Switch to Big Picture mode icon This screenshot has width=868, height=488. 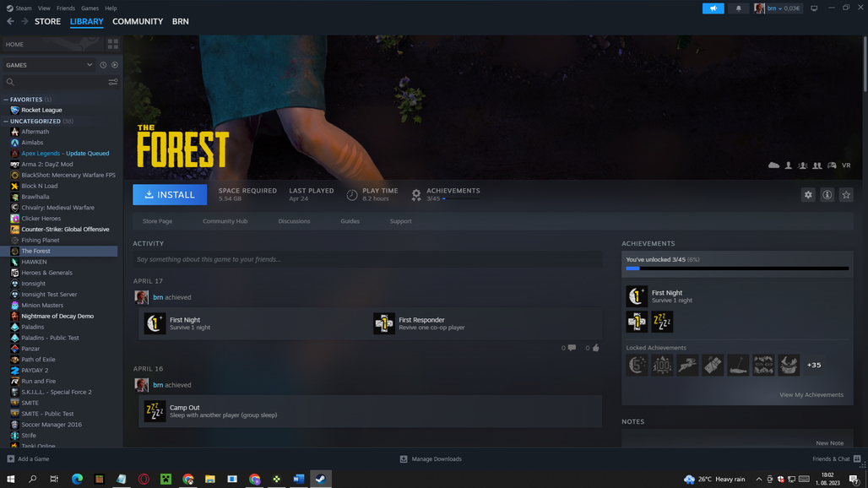pos(814,8)
